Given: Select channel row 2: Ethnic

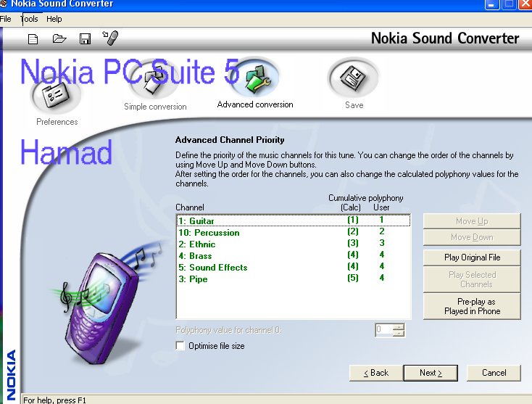Looking at the screenshot, I should coord(294,244).
